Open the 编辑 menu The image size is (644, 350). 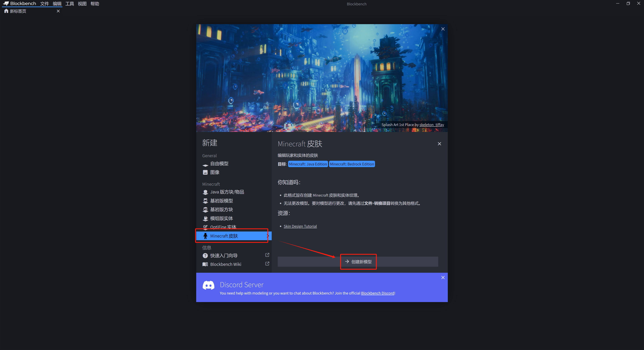click(57, 4)
